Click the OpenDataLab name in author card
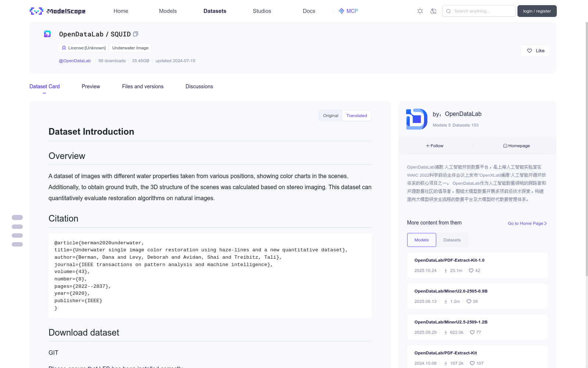 (463, 114)
